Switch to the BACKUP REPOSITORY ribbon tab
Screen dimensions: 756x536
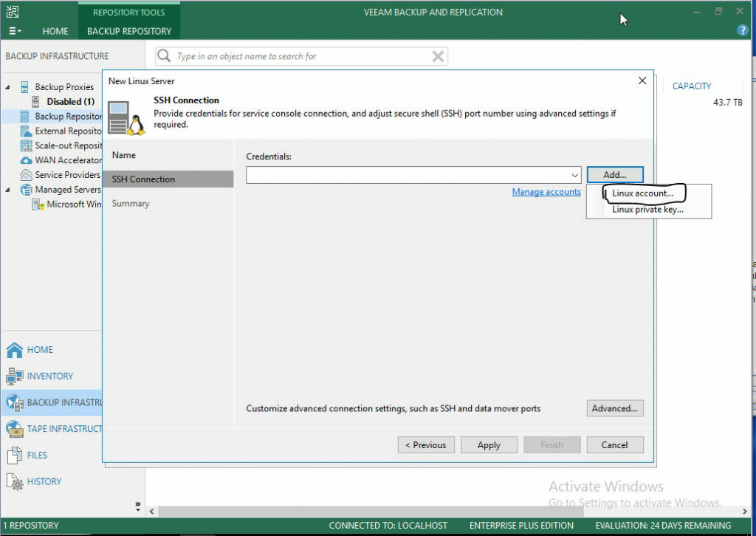[x=129, y=31]
